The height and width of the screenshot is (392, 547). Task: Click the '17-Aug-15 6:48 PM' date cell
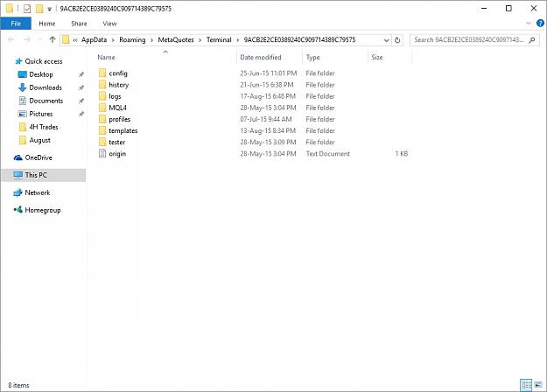(268, 96)
